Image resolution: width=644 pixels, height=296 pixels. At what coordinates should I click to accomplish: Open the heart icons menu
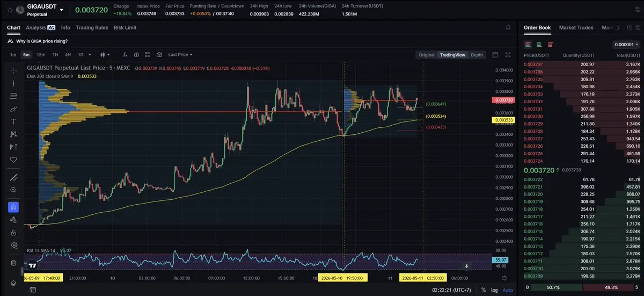tap(13, 160)
